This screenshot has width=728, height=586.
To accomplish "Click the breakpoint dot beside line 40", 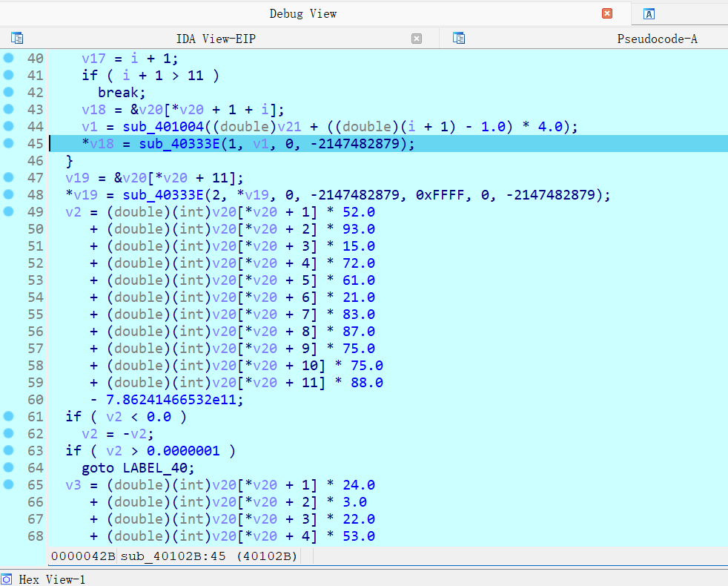I will tap(7, 58).
